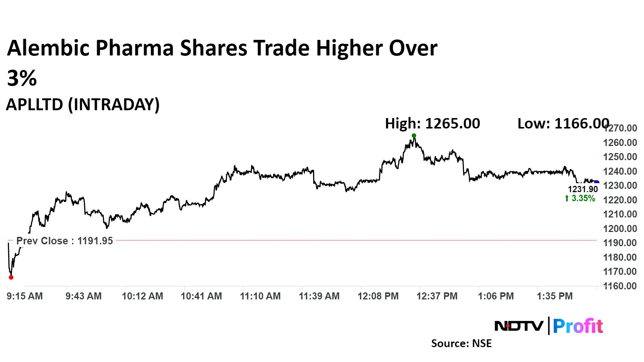Click the 9:15 AM time axis label
Screen dimensions: 644x362
25,296
